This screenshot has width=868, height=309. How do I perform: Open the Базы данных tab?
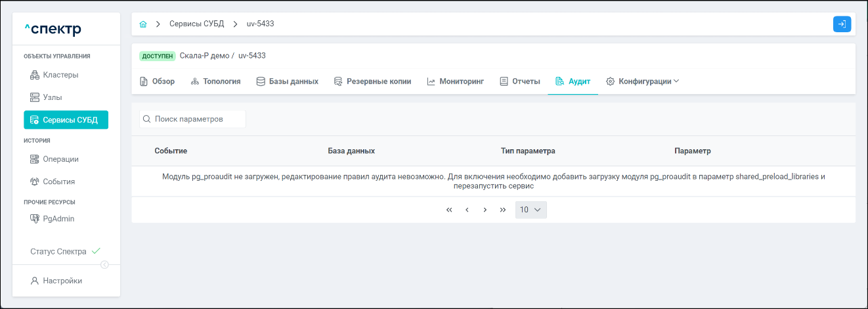coord(288,82)
